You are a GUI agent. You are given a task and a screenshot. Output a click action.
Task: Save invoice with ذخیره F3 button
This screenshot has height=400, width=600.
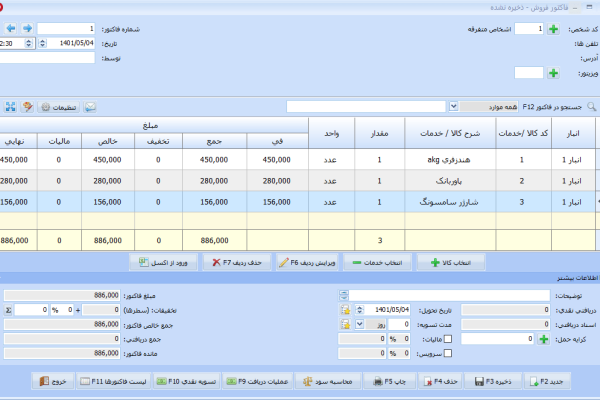pyautogui.click(x=493, y=381)
